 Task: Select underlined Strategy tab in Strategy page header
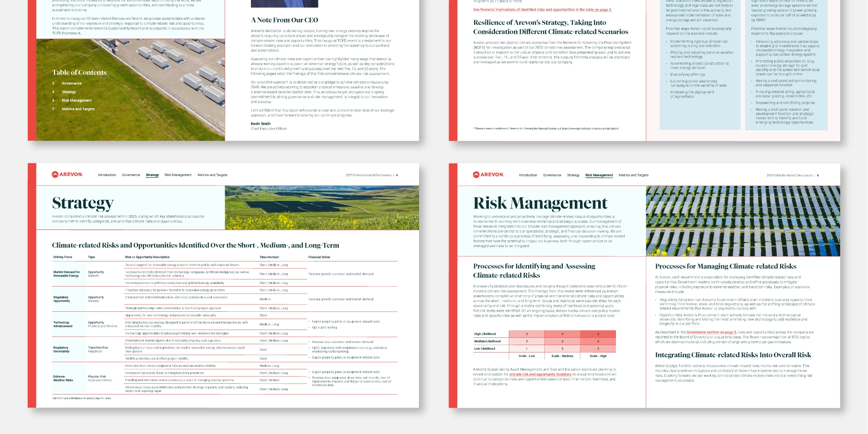tap(152, 175)
